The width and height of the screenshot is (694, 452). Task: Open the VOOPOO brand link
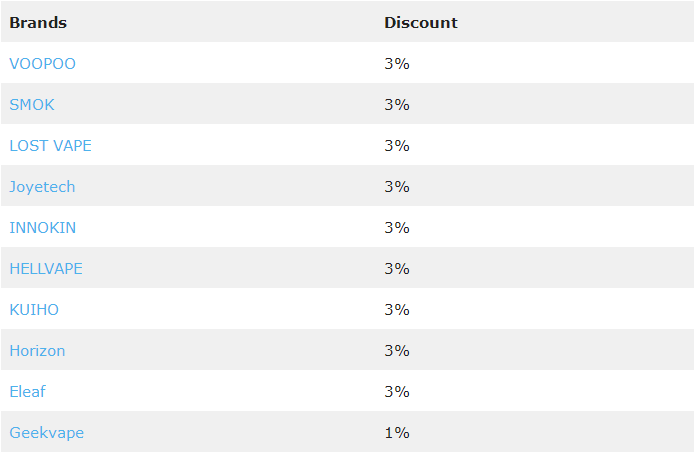(42, 64)
